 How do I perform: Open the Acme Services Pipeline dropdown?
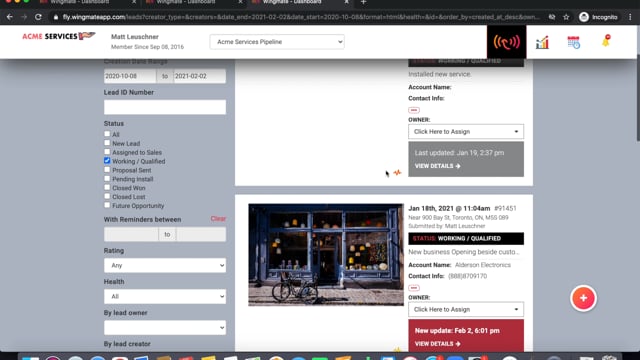tap(277, 42)
